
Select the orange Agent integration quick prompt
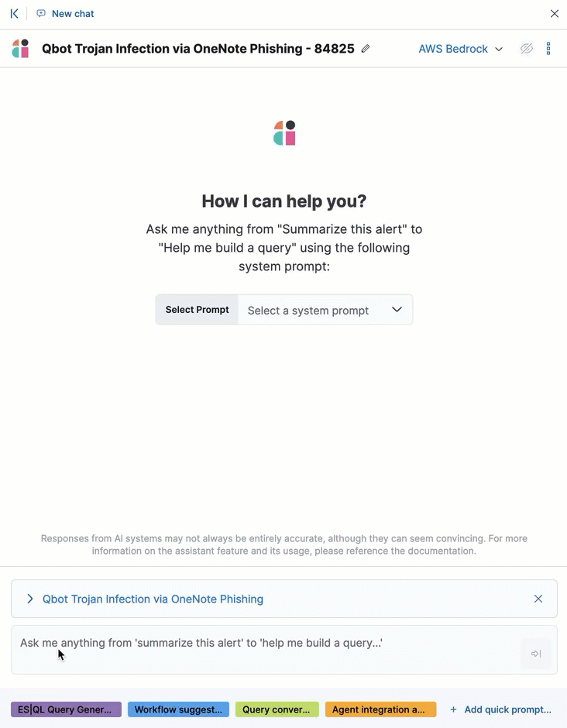pos(380,709)
